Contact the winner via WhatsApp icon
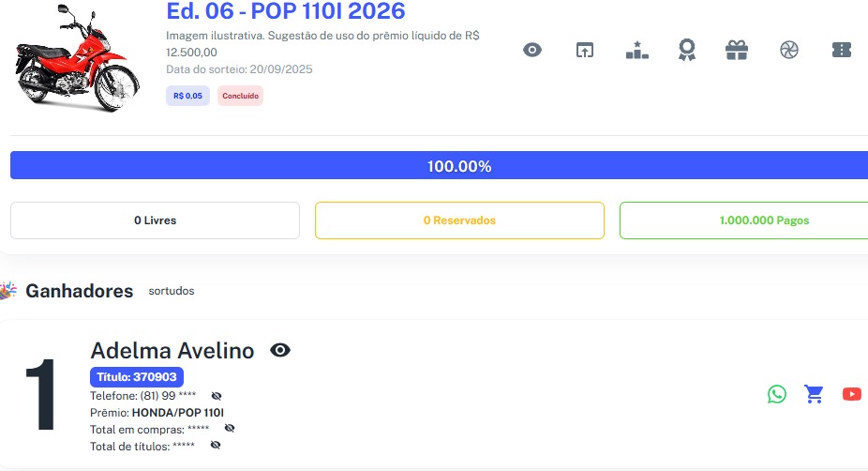 point(777,394)
